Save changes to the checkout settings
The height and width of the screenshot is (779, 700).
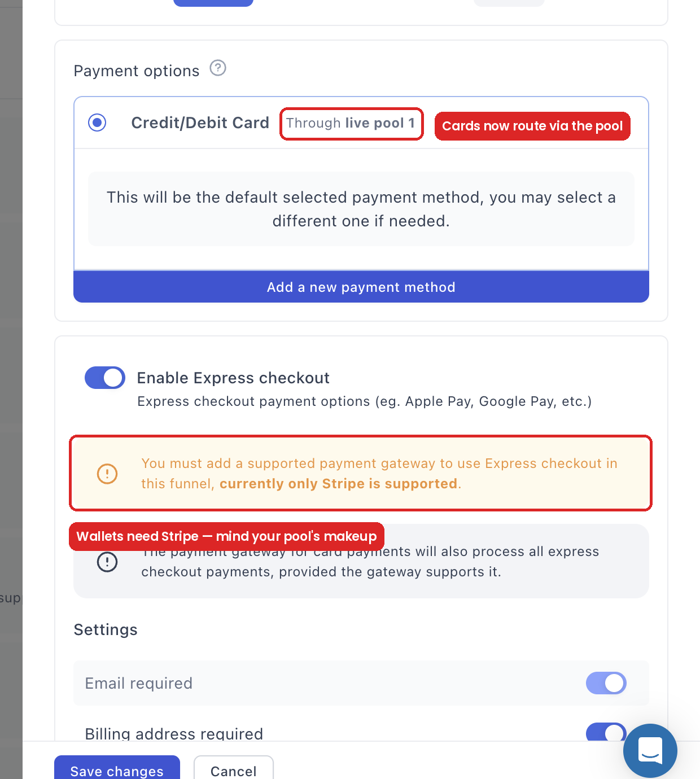[117, 768]
